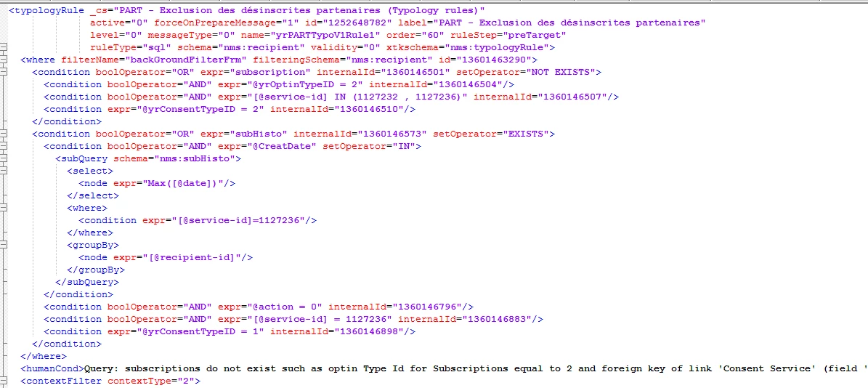
Task: Collapse the @CreatDate IN condition fold marker
Action: point(4,146)
